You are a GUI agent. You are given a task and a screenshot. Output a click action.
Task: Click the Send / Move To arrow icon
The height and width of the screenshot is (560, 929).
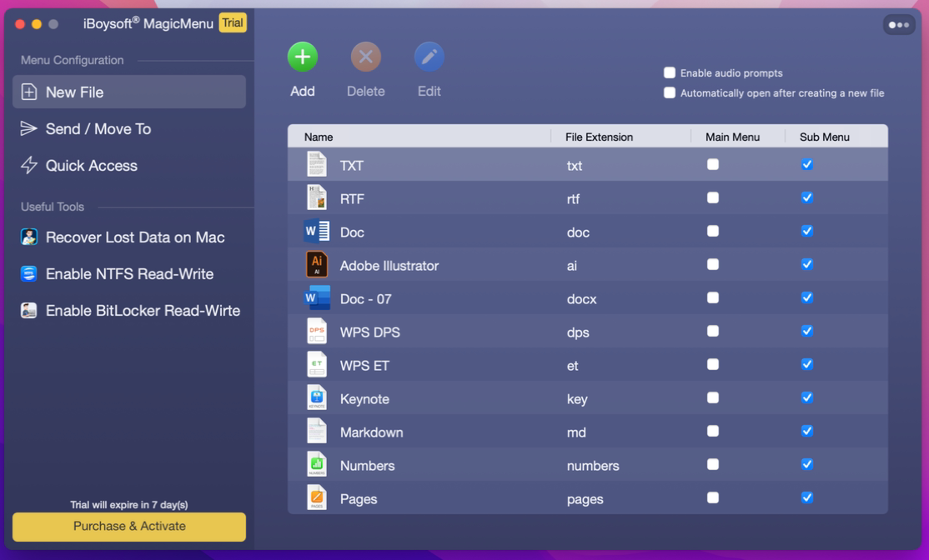[28, 128]
